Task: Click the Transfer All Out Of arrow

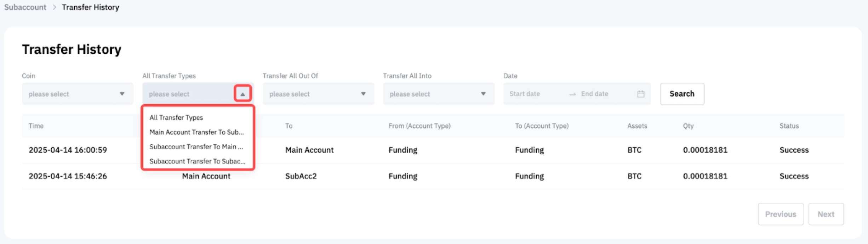Action: (x=363, y=94)
